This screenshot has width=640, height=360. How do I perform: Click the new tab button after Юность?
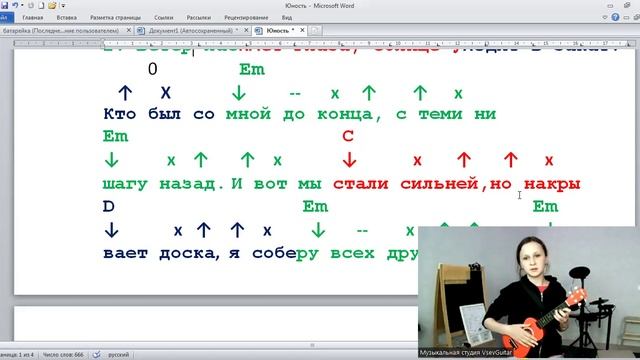click(x=315, y=31)
